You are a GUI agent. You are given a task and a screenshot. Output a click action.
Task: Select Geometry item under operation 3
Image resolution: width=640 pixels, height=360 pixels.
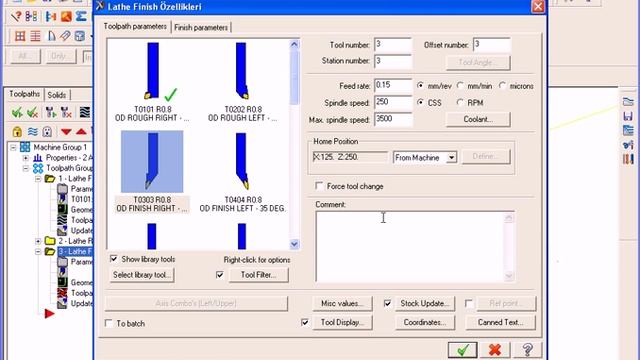coord(75,282)
